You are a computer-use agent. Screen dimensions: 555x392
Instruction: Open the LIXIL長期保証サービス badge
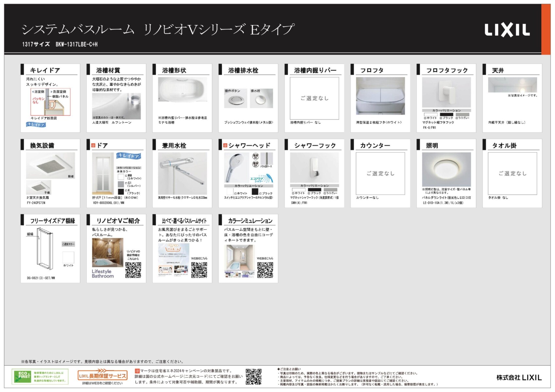click(x=102, y=376)
